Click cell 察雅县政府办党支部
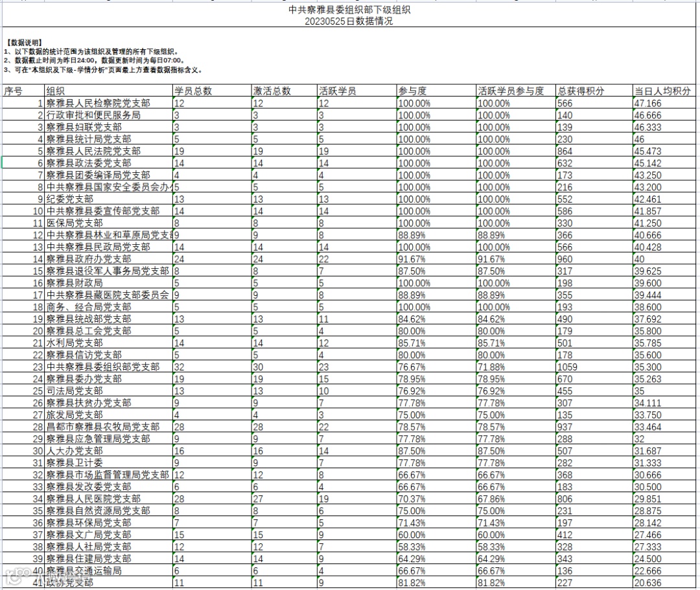This screenshot has width=700, height=590. pos(108,259)
